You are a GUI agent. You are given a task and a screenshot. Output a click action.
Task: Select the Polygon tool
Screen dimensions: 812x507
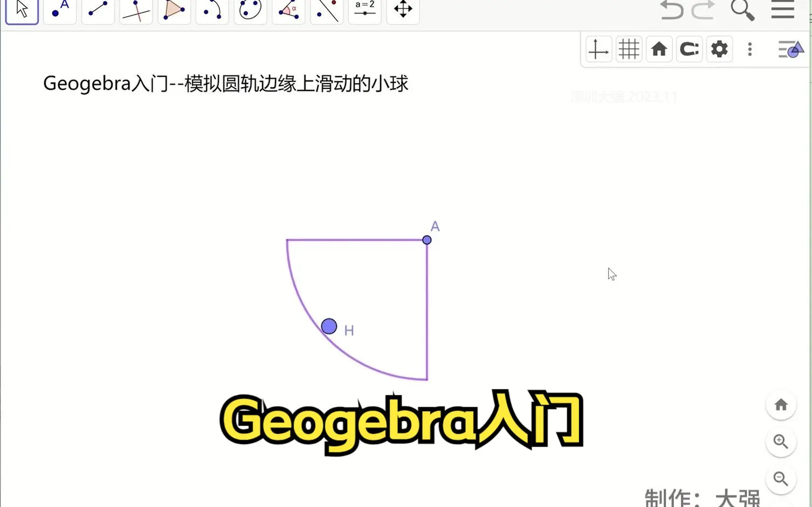[x=174, y=10]
